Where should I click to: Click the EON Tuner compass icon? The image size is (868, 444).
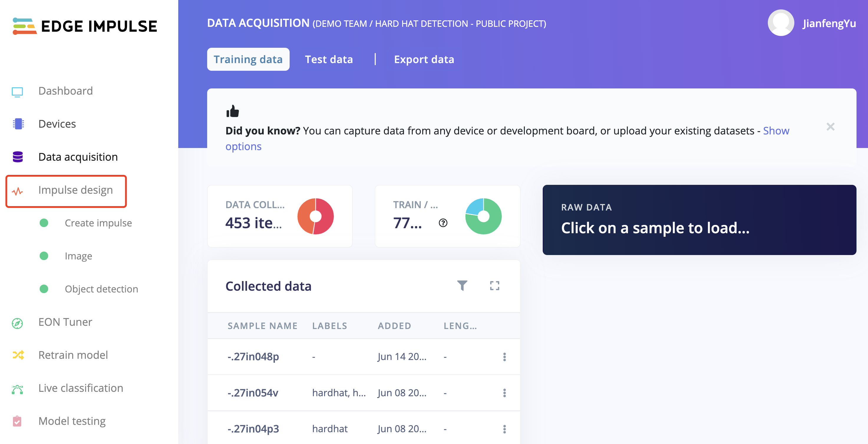coord(17,323)
